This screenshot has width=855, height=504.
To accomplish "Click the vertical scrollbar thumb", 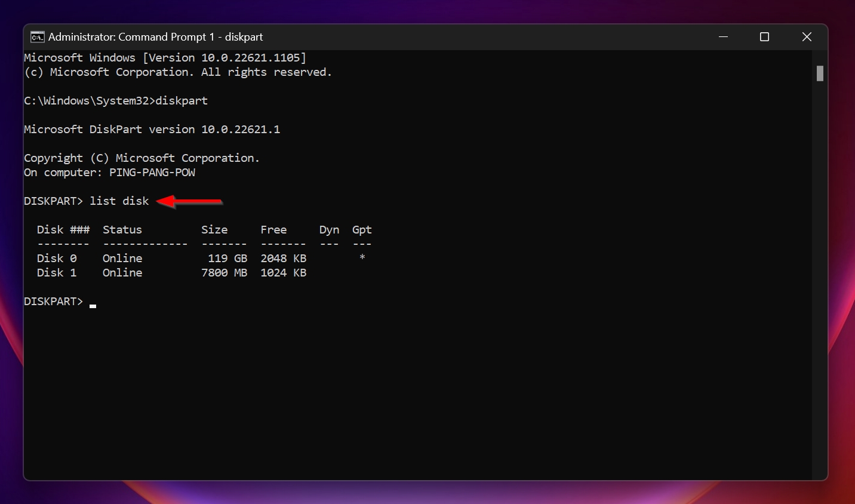I will pyautogui.click(x=820, y=73).
